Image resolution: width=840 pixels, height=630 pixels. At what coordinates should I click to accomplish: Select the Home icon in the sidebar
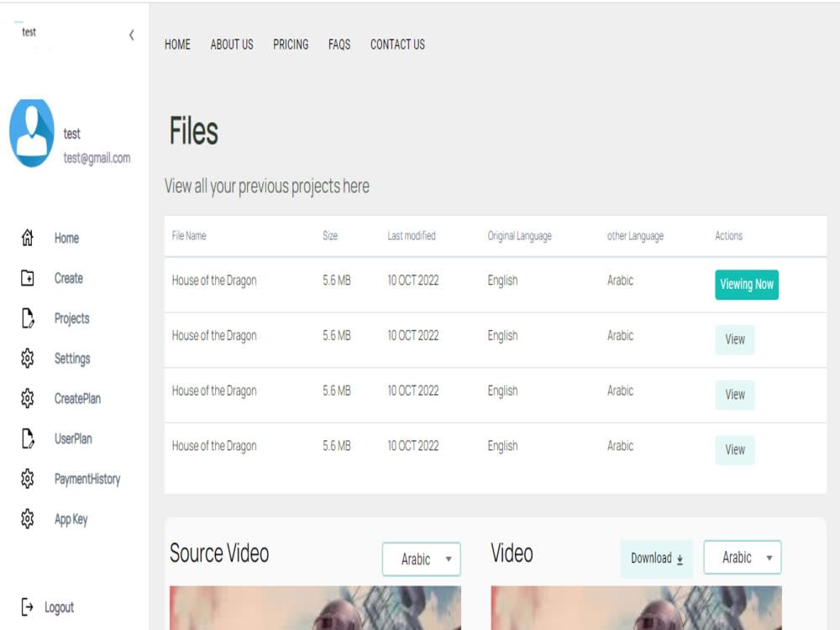pos(26,238)
